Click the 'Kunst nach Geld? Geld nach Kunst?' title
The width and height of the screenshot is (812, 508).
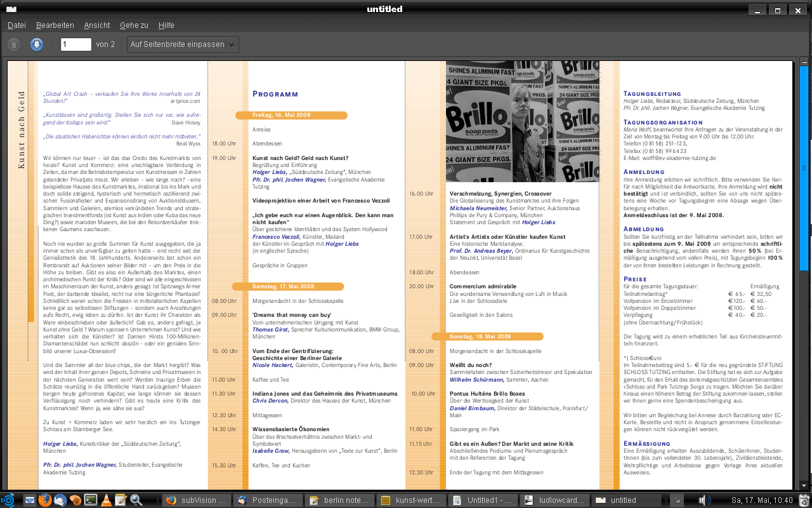301,158
